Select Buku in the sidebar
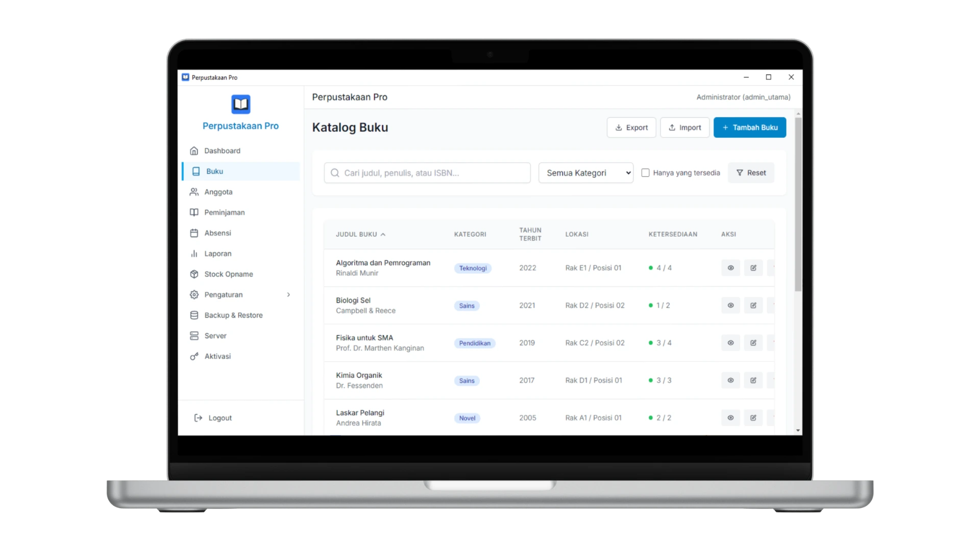 (240, 171)
